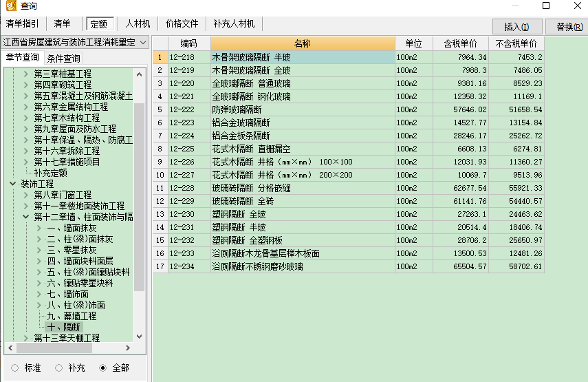588x382 pixels.
Task: Click the 单位 column header
Action: pos(414,43)
